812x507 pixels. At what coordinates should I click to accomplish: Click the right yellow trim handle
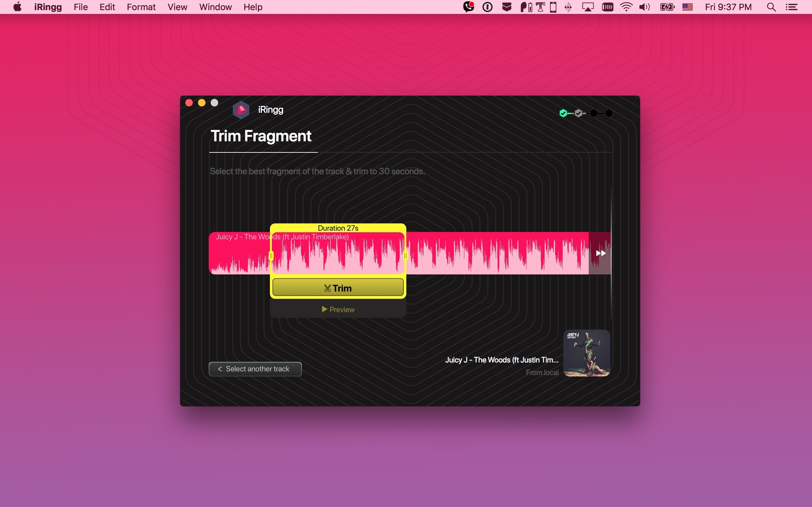click(405, 256)
